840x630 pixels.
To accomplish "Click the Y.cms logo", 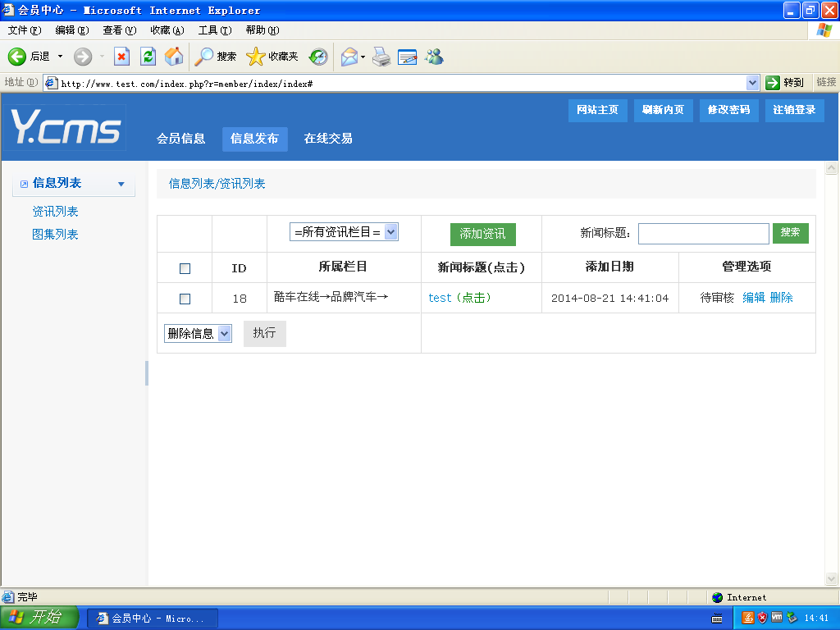I will (66, 126).
